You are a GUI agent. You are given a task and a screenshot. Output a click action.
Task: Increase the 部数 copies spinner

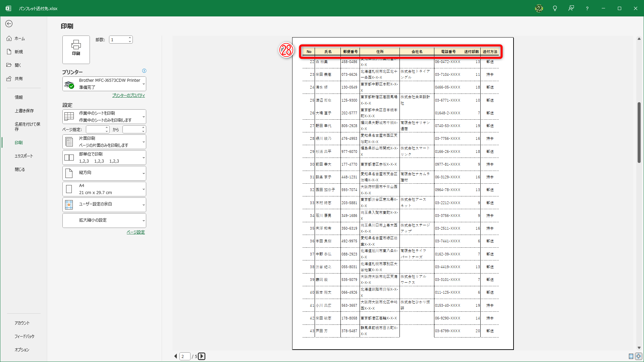tap(130, 38)
